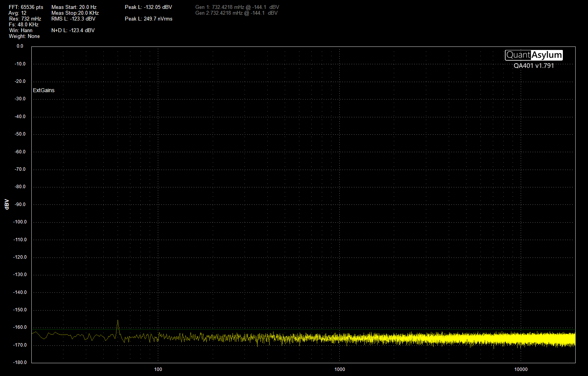Click the FFT: 65536 pts readout

[x=26, y=7]
